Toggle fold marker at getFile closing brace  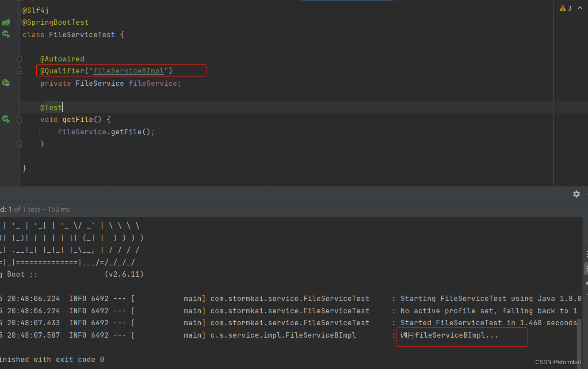click(19, 144)
